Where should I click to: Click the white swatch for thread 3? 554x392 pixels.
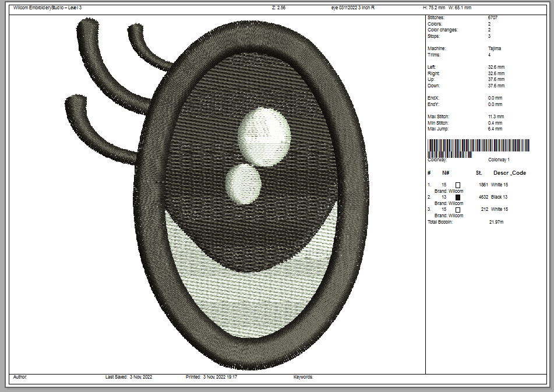pos(458,210)
